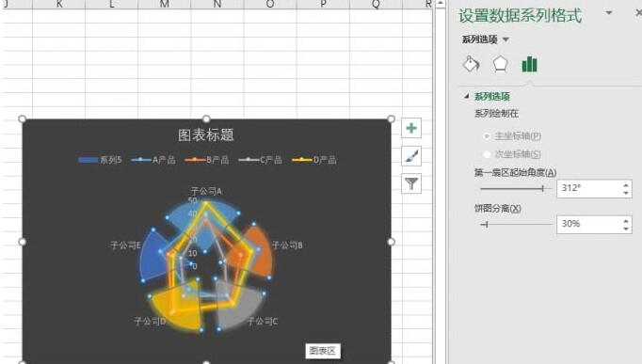Viewport: 642px width, 364px height.
Task: Open Chart Styles brush button
Action: (411, 156)
